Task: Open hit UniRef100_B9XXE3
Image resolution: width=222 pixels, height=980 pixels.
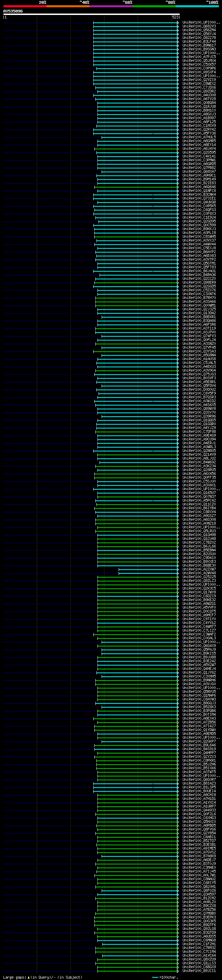Action: click(199, 561)
